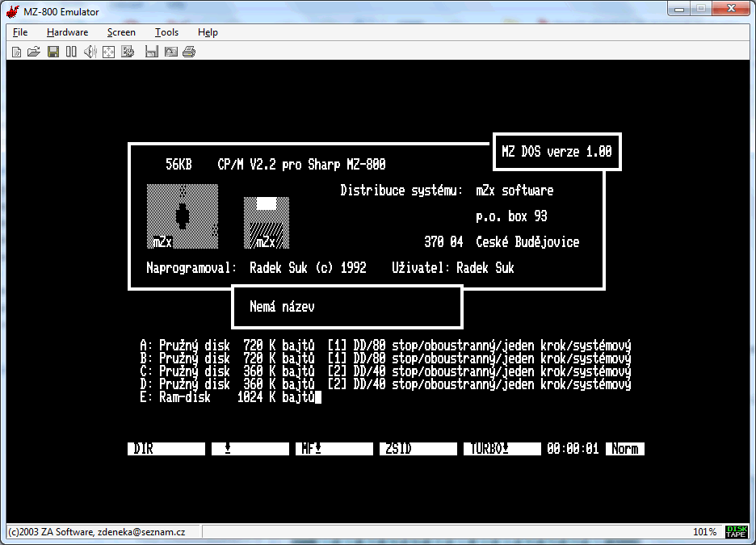The height and width of the screenshot is (545, 756).
Task: Click the MF function key label
Action: pos(334,449)
